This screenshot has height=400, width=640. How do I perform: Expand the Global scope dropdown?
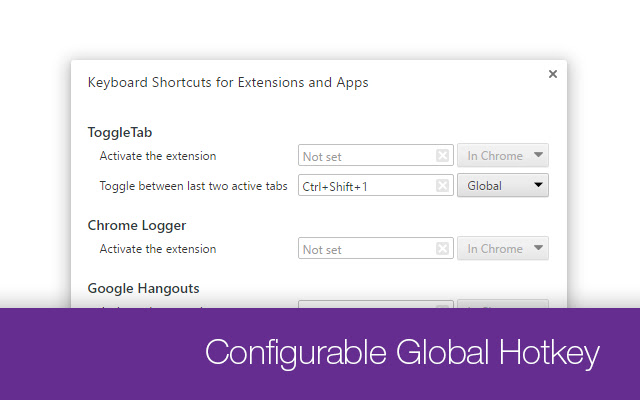pyautogui.click(x=503, y=186)
